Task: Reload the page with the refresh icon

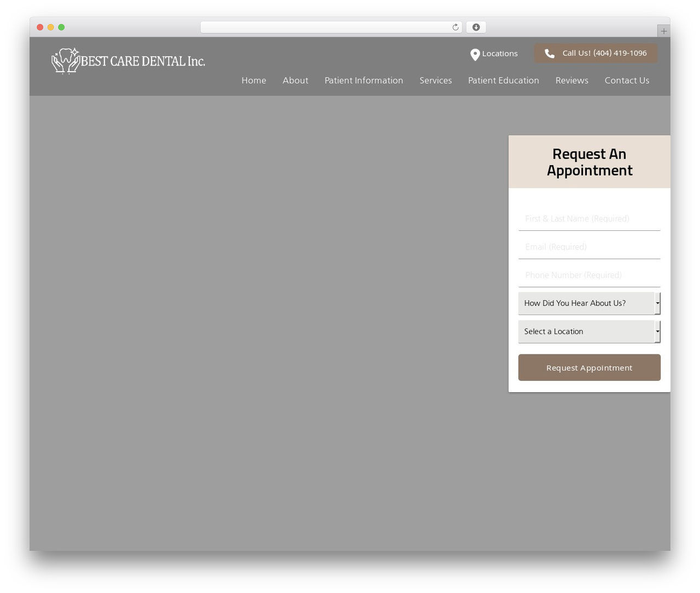Action: click(455, 27)
